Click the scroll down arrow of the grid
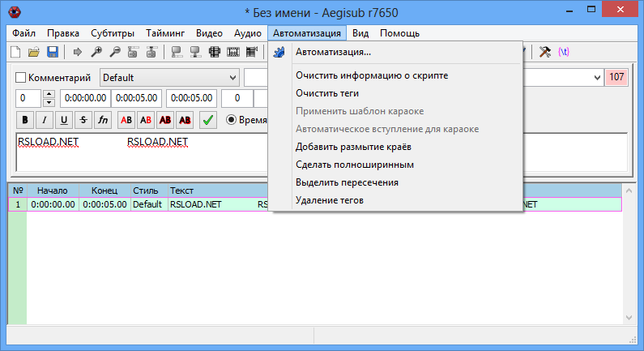The width and height of the screenshot is (644, 351). tap(629, 317)
